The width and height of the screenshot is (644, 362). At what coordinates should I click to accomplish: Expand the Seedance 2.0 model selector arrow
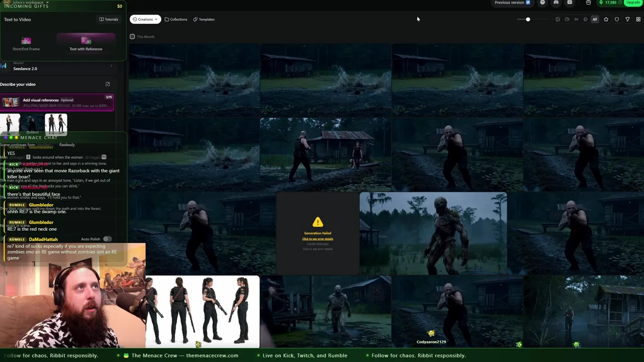click(111, 66)
